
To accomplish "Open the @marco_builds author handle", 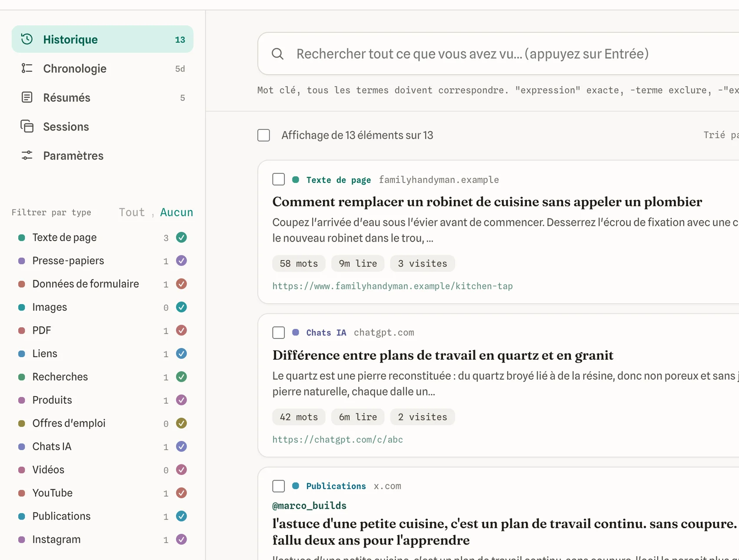I will [x=310, y=506].
